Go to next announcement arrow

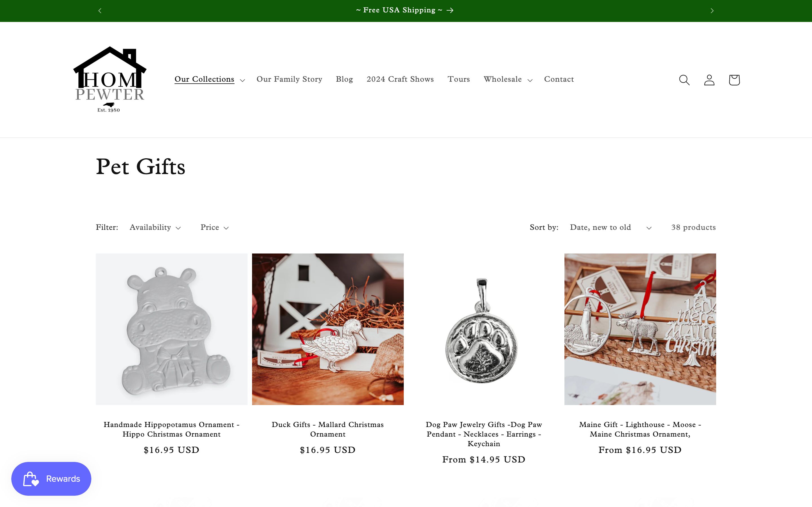(x=712, y=11)
